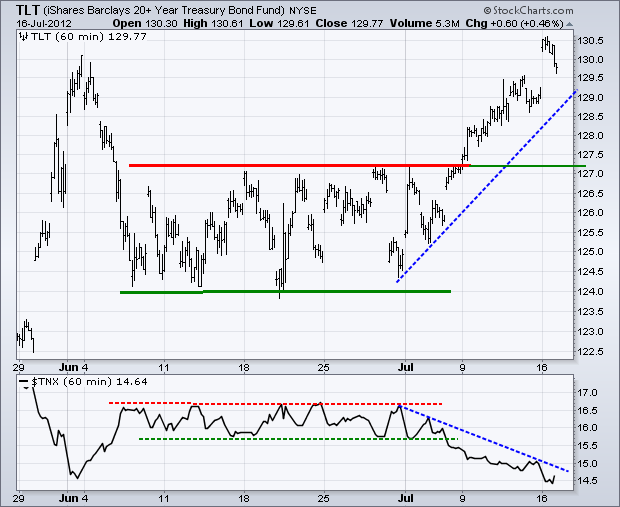
Task: Click the Chg +0.60 (+0.46%) value
Action: [x=514, y=24]
